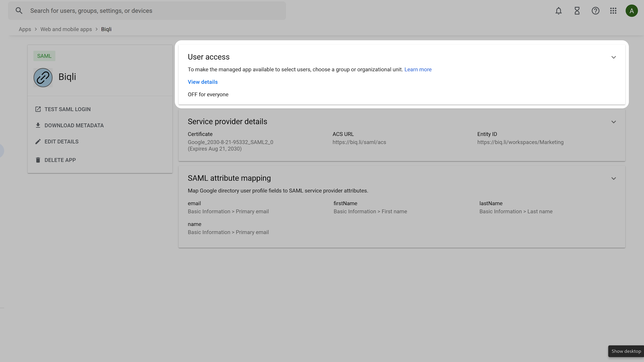Open the tasks hourglass icon
Image resolution: width=644 pixels, height=362 pixels.
pyautogui.click(x=577, y=11)
